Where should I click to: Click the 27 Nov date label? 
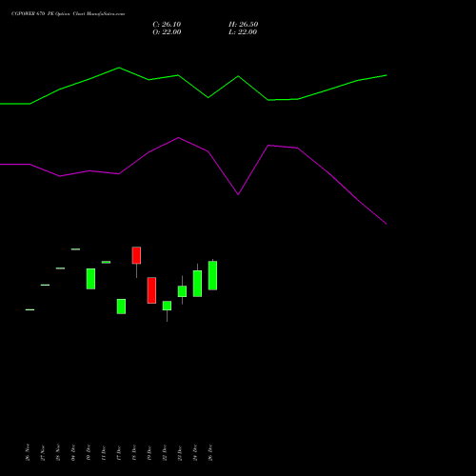pyautogui.click(x=43, y=452)
